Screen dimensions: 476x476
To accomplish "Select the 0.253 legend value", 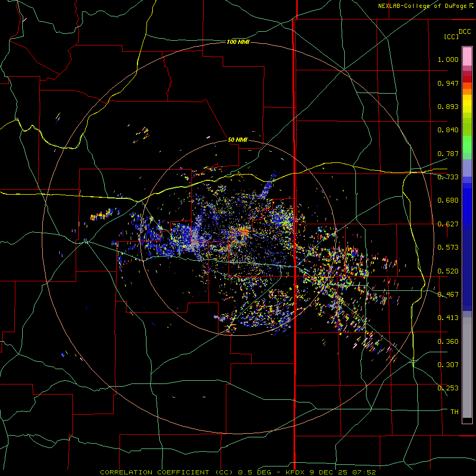I will point(448,388).
